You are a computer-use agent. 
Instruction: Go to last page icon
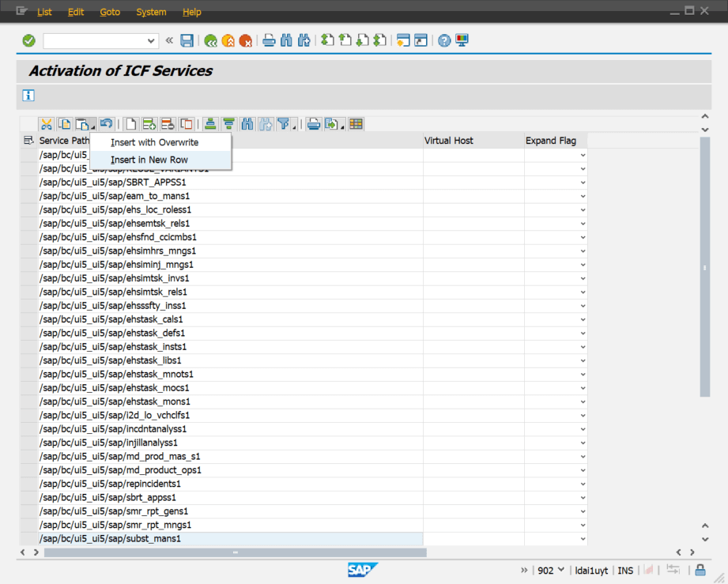pyautogui.click(x=379, y=41)
